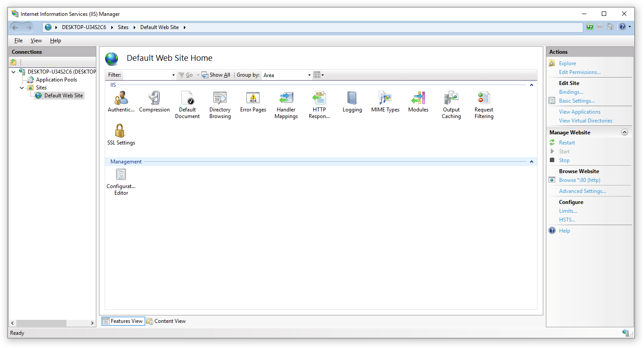
Task: Open the View menu
Action: tap(36, 41)
